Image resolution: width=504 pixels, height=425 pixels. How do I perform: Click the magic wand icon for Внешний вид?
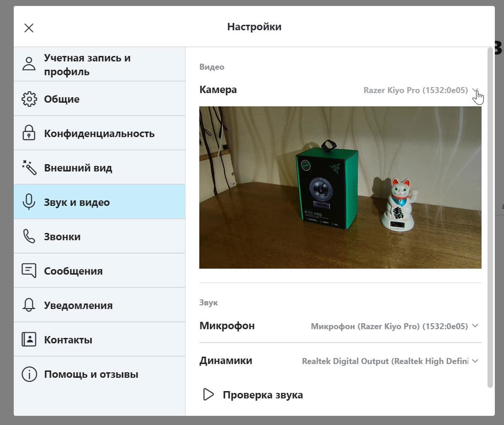(x=29, y=167)
